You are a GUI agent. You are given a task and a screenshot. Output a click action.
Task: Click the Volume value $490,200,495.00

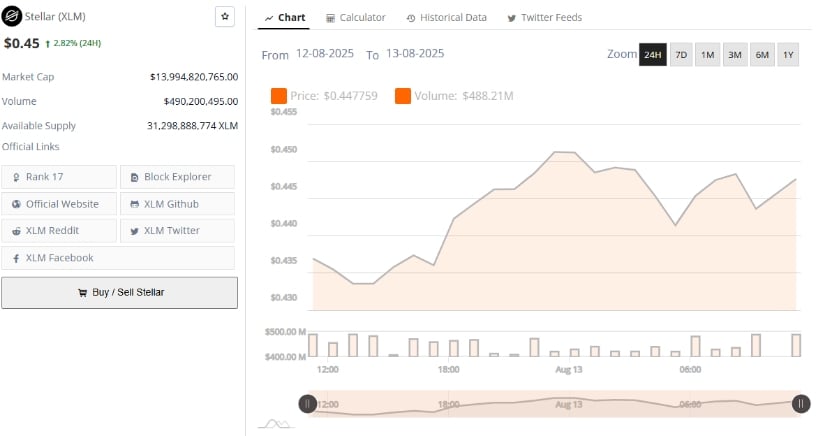coord(201,102)
